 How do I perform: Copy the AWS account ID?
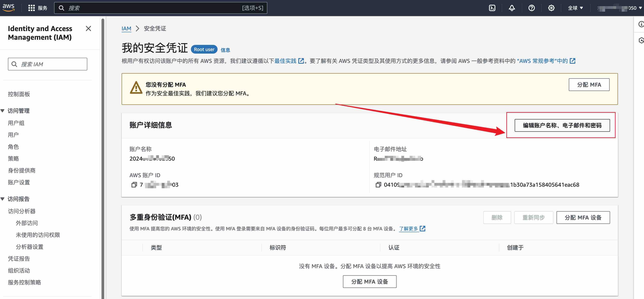(x=134, y=185)
